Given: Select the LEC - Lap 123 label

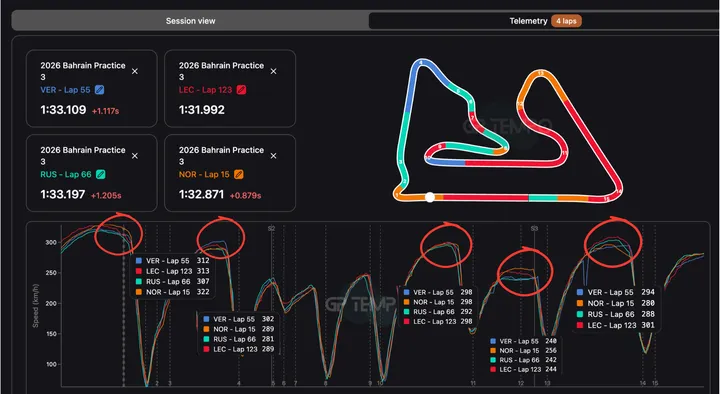Looking at the screenshot, I should (x=205, y=90).
